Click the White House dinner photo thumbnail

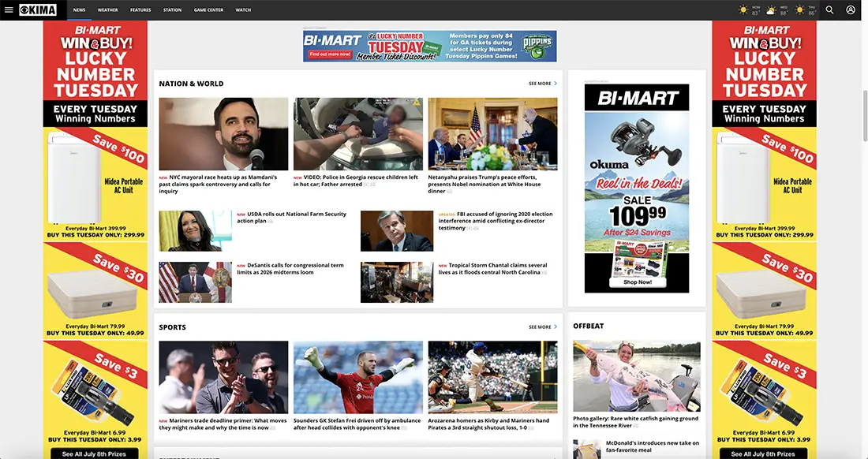(492, 134)
